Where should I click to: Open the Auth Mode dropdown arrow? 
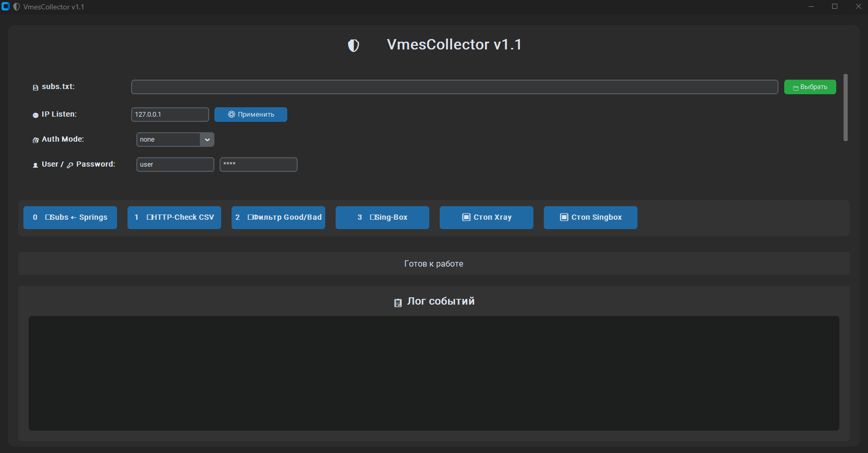(207, 140)
